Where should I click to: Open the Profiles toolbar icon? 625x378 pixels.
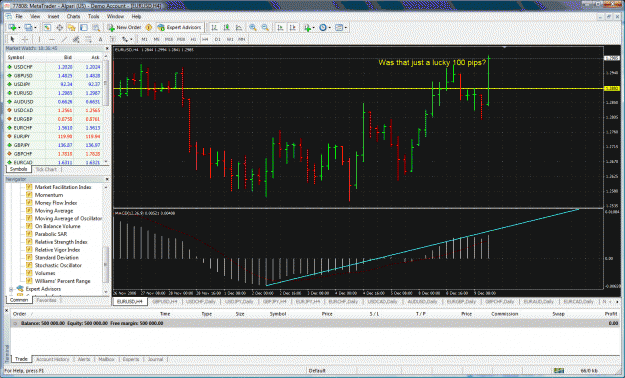pos(28,28)
